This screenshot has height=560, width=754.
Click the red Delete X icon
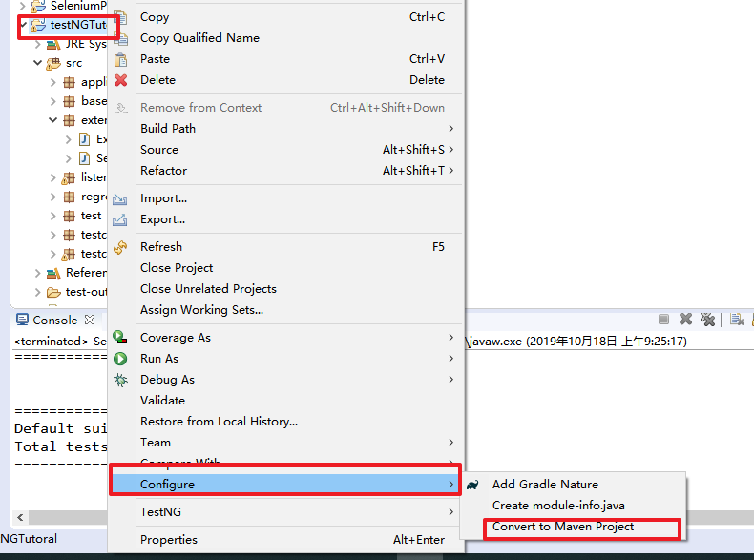[120, 80]
